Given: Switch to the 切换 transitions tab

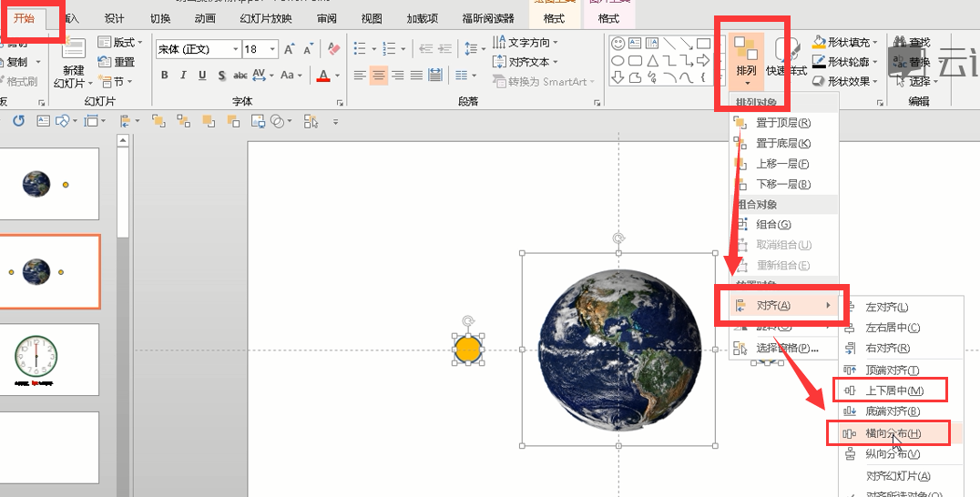Looking at the screenshot, I should pos(160,19).
